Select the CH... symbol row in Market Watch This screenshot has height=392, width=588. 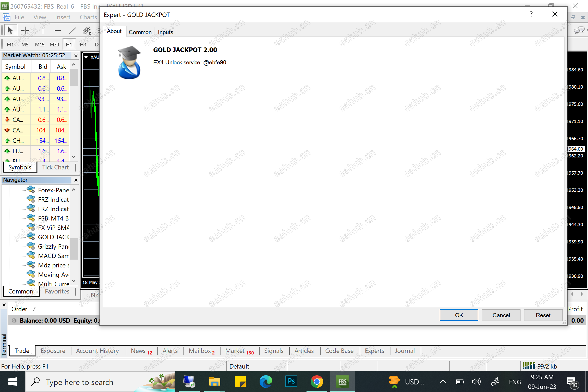(x=36, y=141)
